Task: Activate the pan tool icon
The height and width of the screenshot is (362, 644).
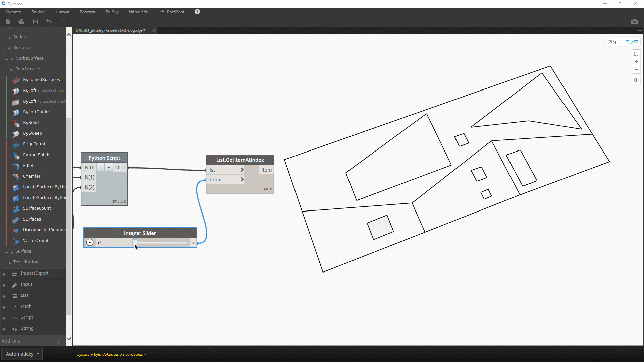Action: (x=636, y=80)
